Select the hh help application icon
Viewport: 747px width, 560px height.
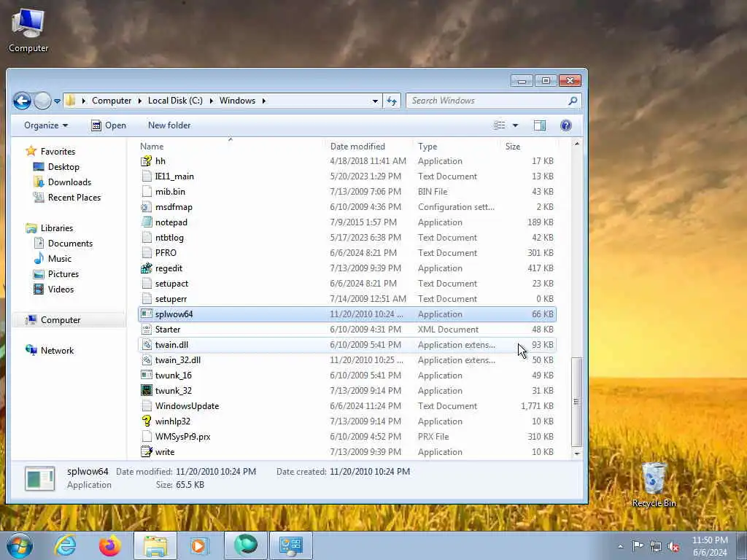(146, 161)
